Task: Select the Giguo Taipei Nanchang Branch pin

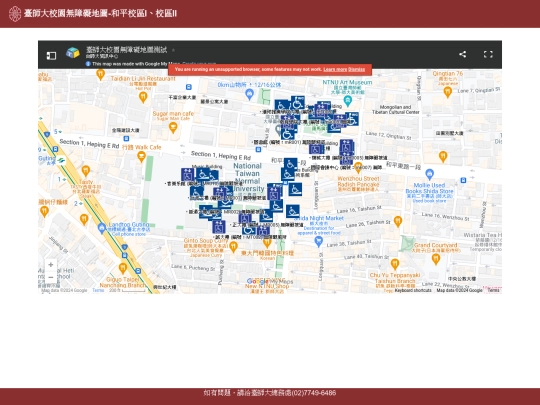Action: coord(123,268)
